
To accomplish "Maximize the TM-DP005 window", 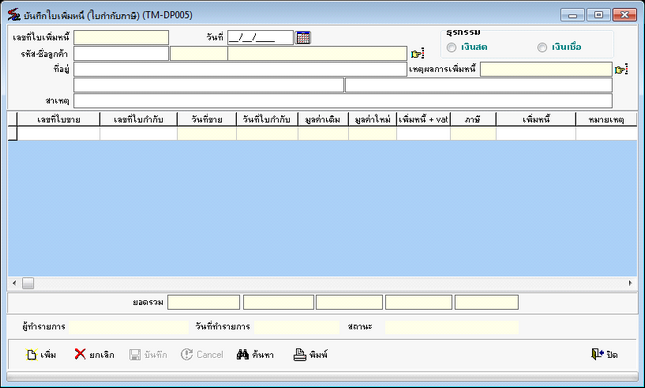I will pos(599,15).
